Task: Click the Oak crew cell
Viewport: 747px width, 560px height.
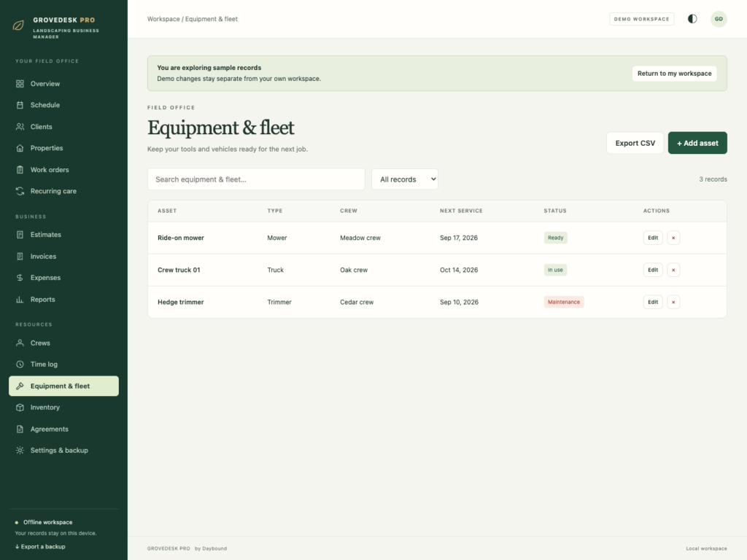Action: click(x=354, y=270)
